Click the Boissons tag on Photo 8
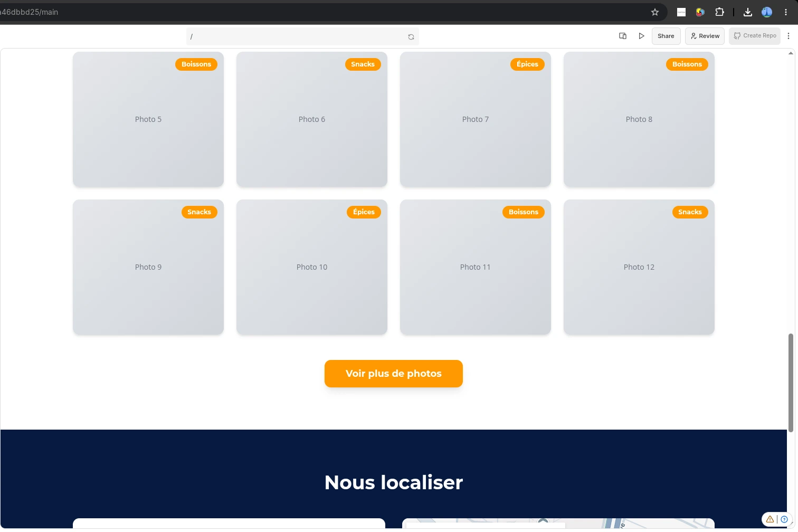Viewport: 798px width, 532px height. click(x=687, y=64)
